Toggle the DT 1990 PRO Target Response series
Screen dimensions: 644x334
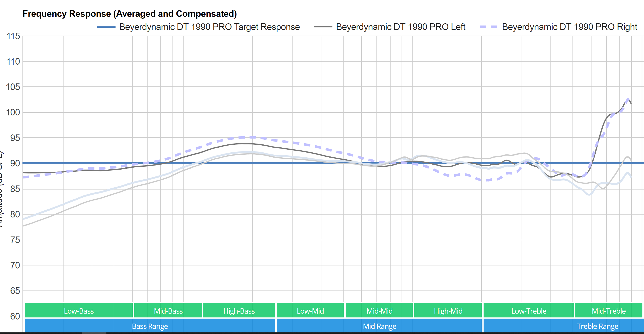point(199,27)
